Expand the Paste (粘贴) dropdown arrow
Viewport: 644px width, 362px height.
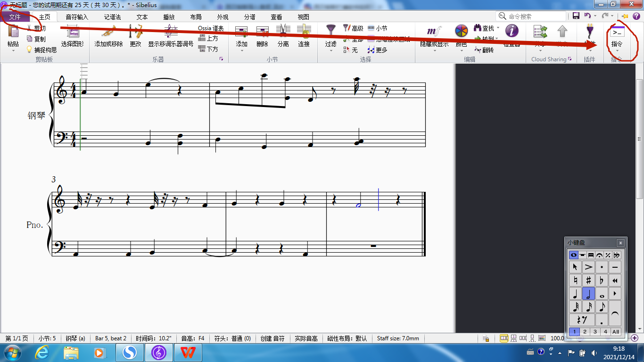[13, 50]
